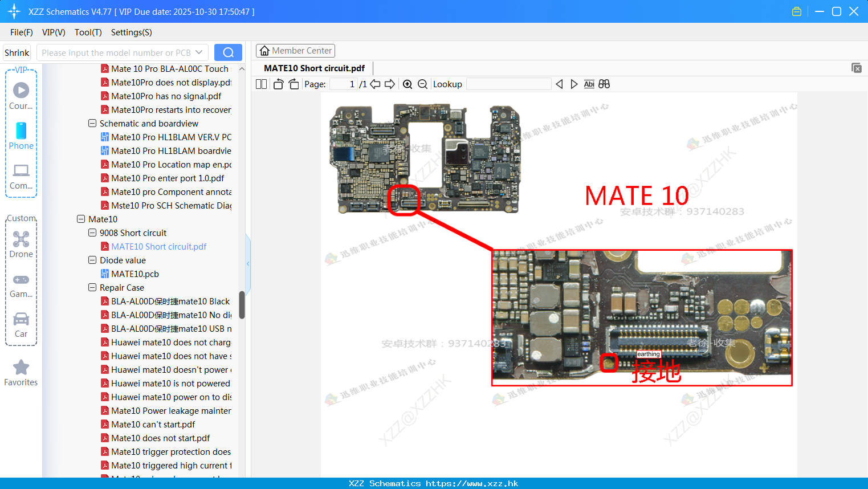Open the Car category

[x=21, y=325]
